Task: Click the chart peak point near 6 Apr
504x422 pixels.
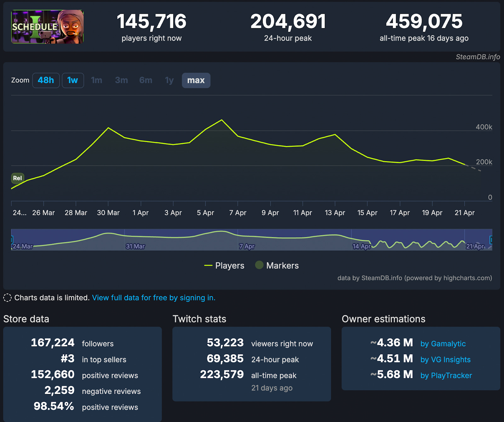Action: [x=222, y=120]
